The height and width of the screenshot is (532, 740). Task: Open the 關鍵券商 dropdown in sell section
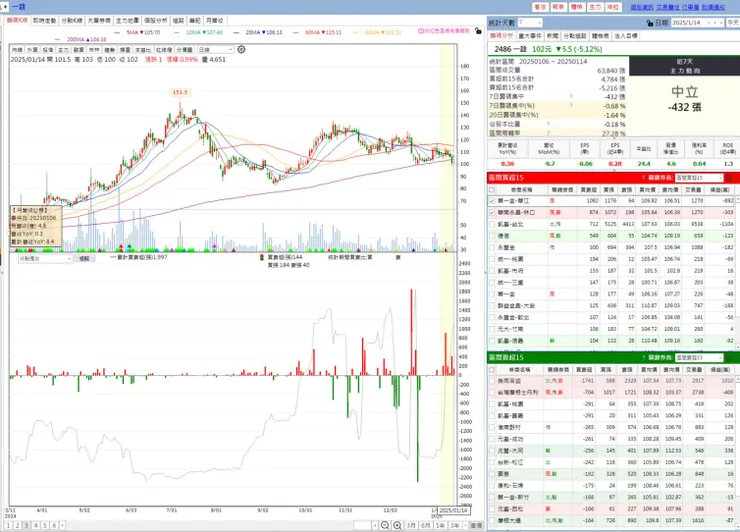click(699, 358)
